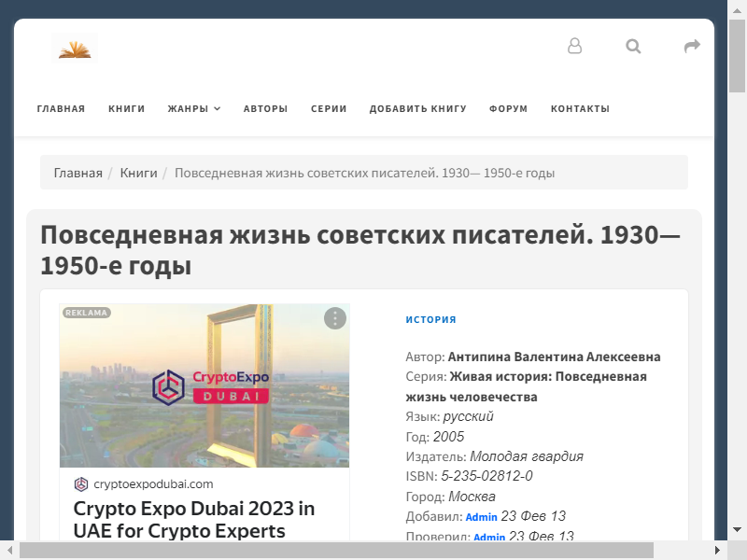Click the horizontal scrollbar left arrow

[x=9, y=551]
